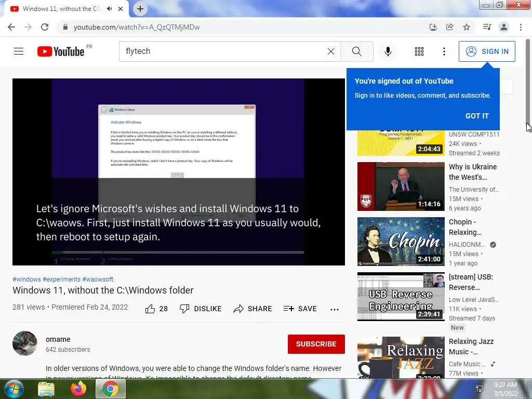Launch Firefox from the taskbar
Image resolution: width=532 pixels, height=399 pixels.
78,389
